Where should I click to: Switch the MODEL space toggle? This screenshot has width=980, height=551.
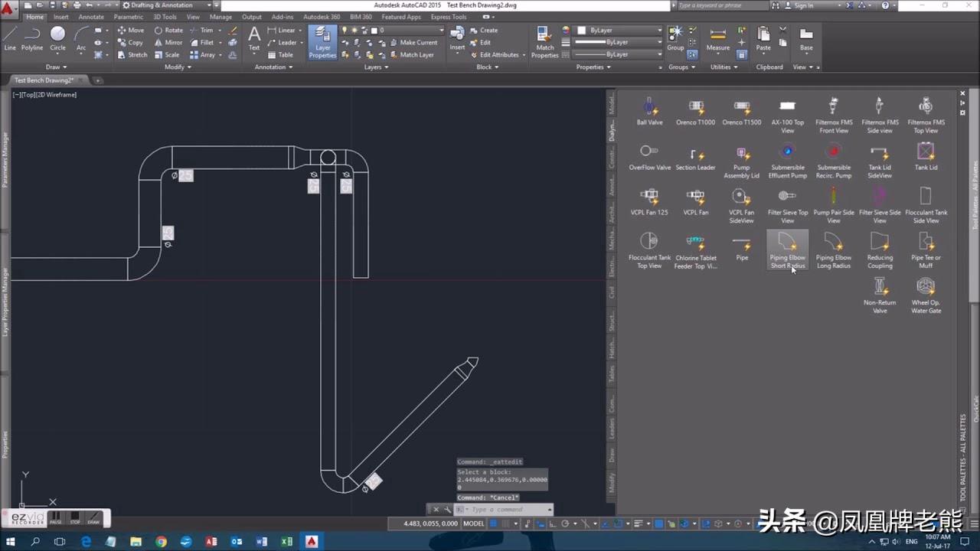click(x=474, y=523)
